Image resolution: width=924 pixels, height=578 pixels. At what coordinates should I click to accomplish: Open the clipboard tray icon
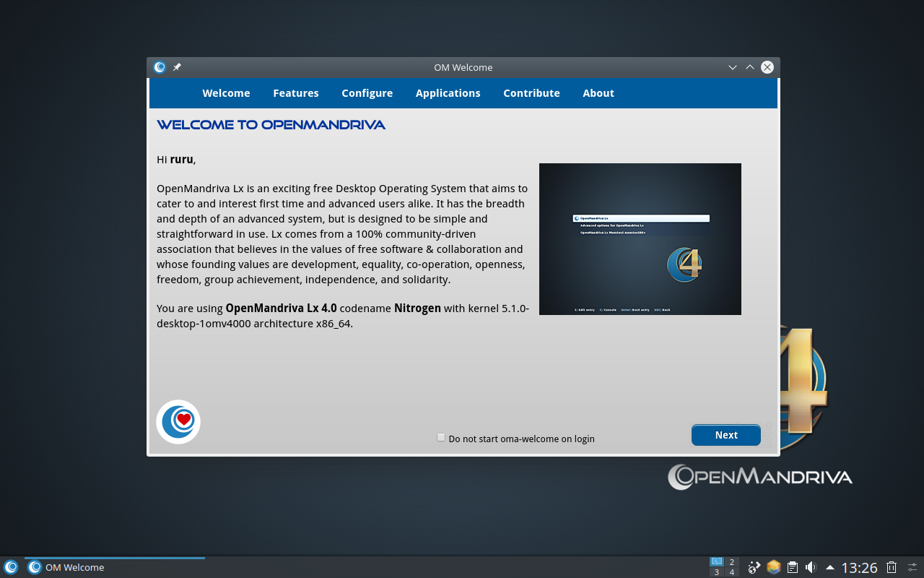coord(792,567)
